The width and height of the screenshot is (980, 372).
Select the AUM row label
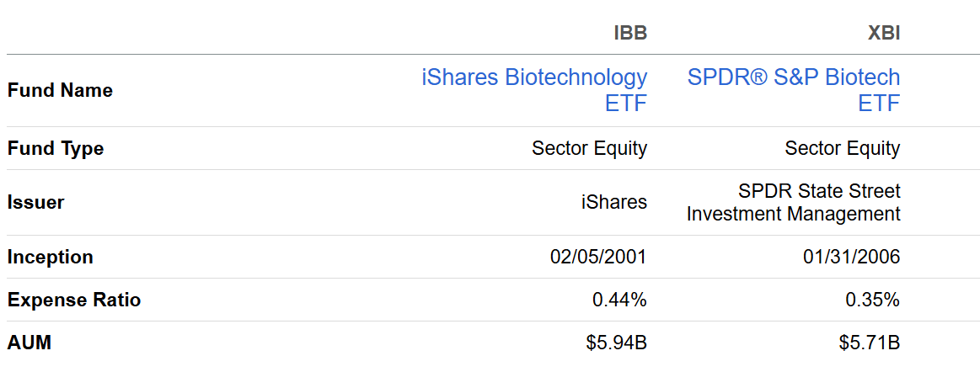(x=29, y=343)
